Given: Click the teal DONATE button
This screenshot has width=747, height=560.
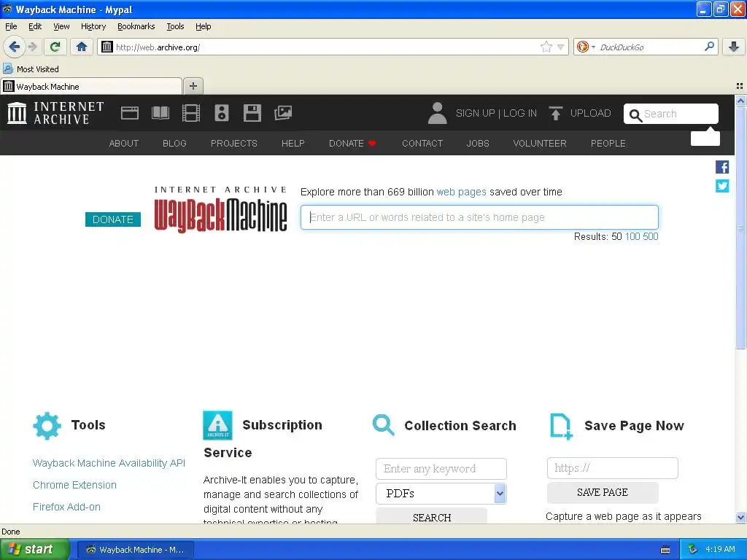Looking at the screenshot, I should point(113,219).
